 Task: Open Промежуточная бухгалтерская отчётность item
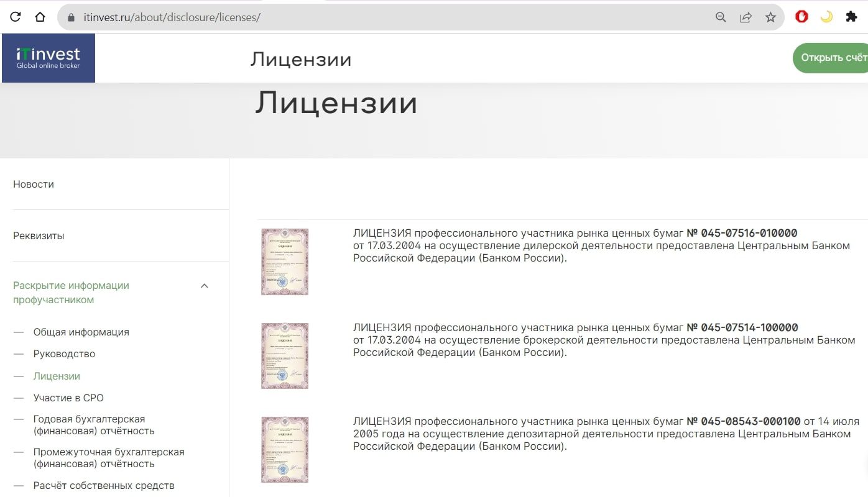[x=109, y=458]
